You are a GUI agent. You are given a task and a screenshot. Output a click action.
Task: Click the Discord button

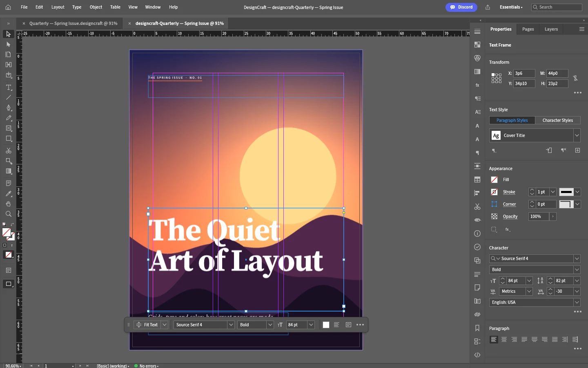coord(461,7)
